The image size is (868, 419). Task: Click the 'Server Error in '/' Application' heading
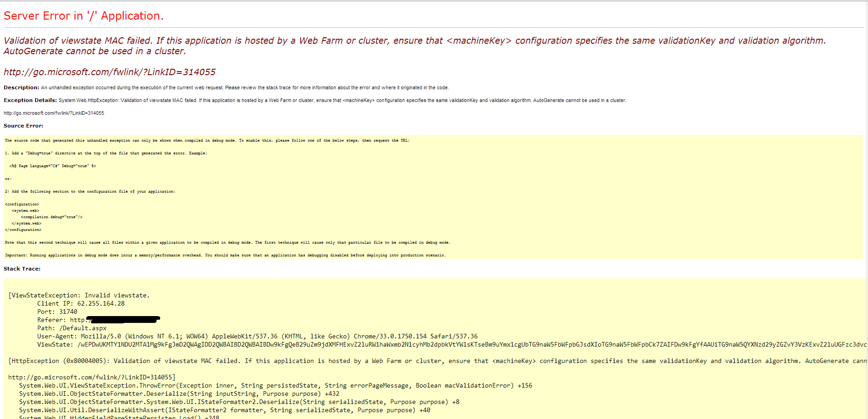point(83,16)
